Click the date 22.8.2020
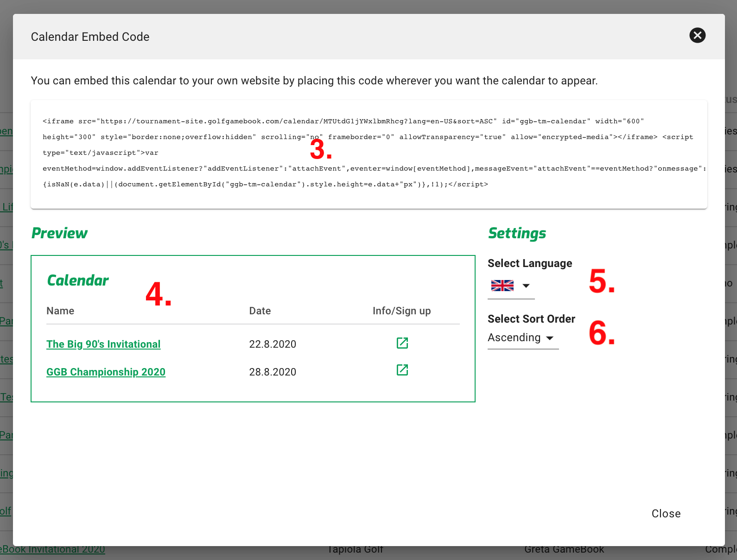The height and width of the screenshot is (560, 737). 273,344
